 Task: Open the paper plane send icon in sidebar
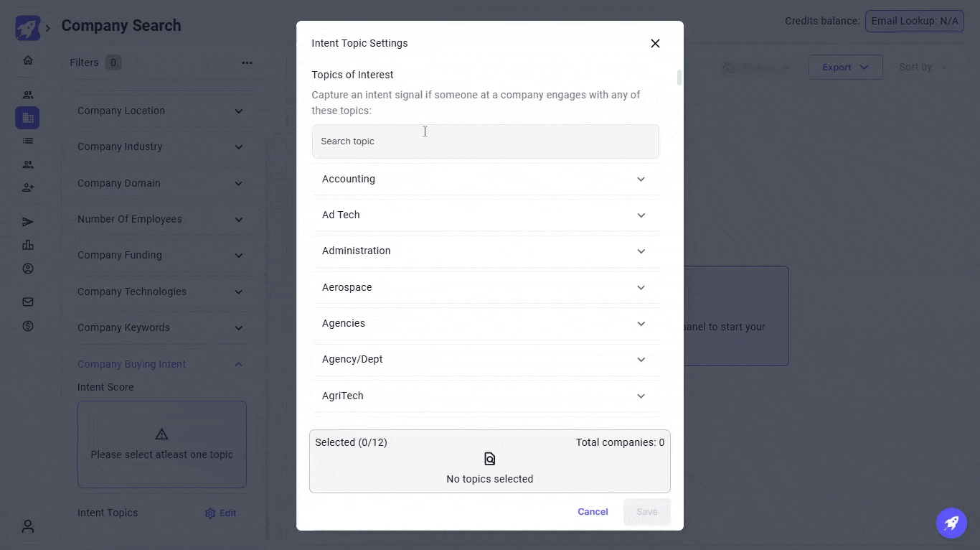pos(28,222)
